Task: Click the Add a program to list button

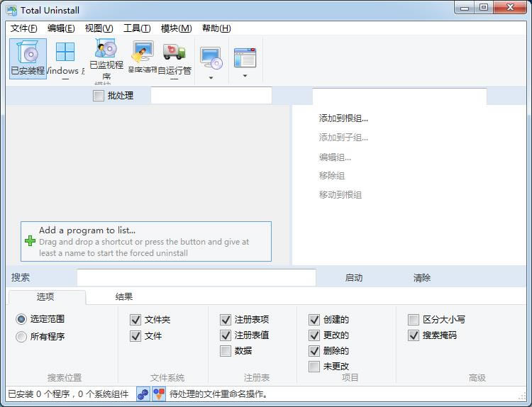Action: (146, 241)
